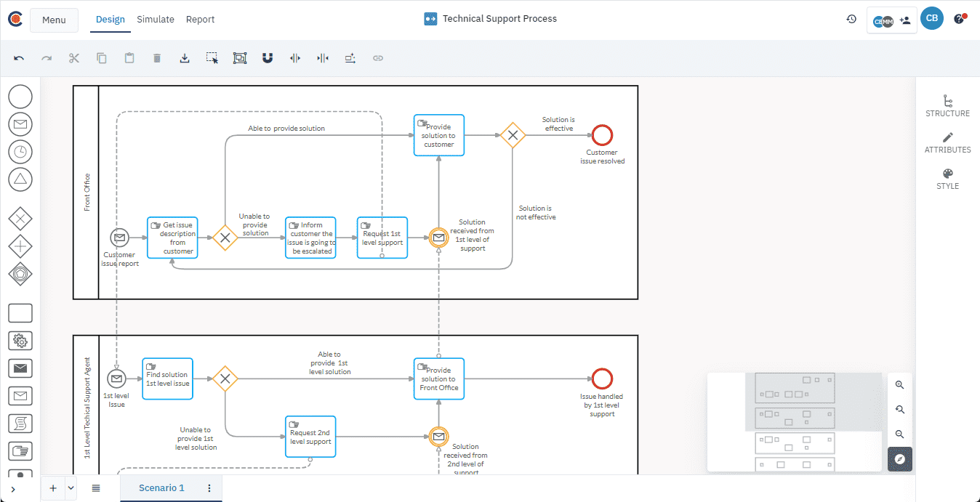Open the Menu button
Screen dimensions: 980x502
(54, 20)
